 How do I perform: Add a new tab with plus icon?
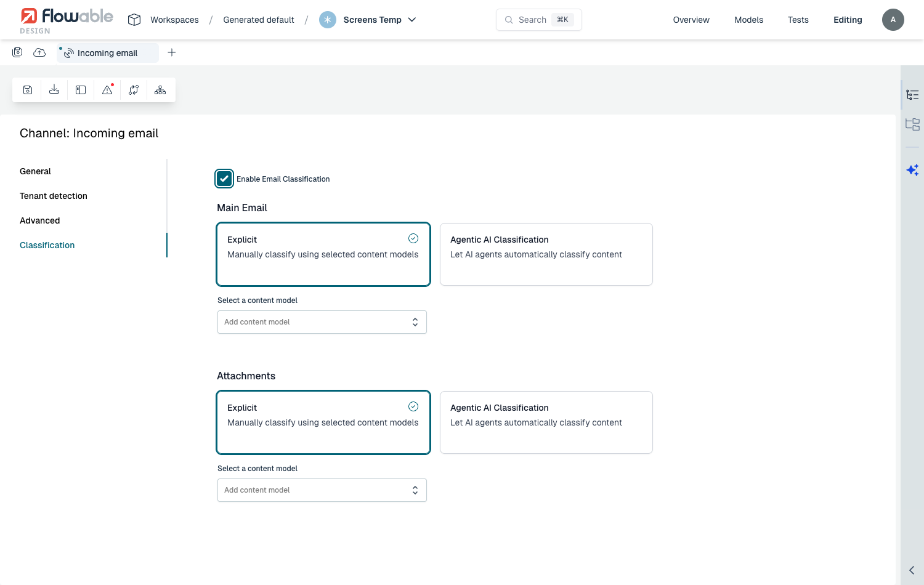[172, 52]
